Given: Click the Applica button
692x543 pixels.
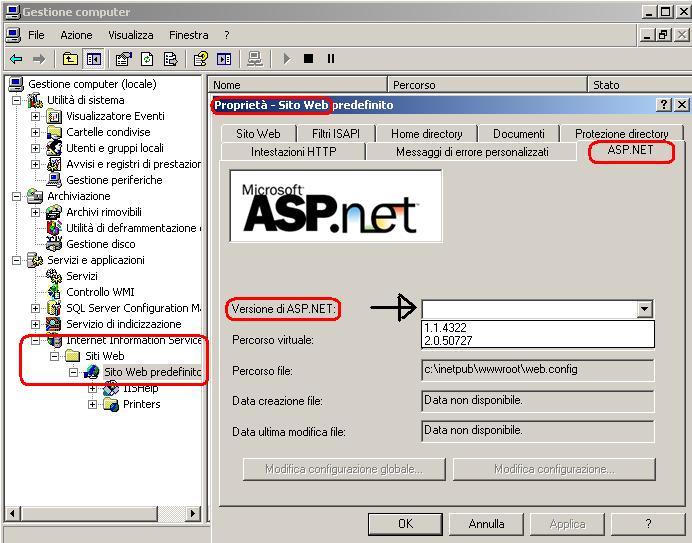Looking at the screenshot, I should [568, 524].
